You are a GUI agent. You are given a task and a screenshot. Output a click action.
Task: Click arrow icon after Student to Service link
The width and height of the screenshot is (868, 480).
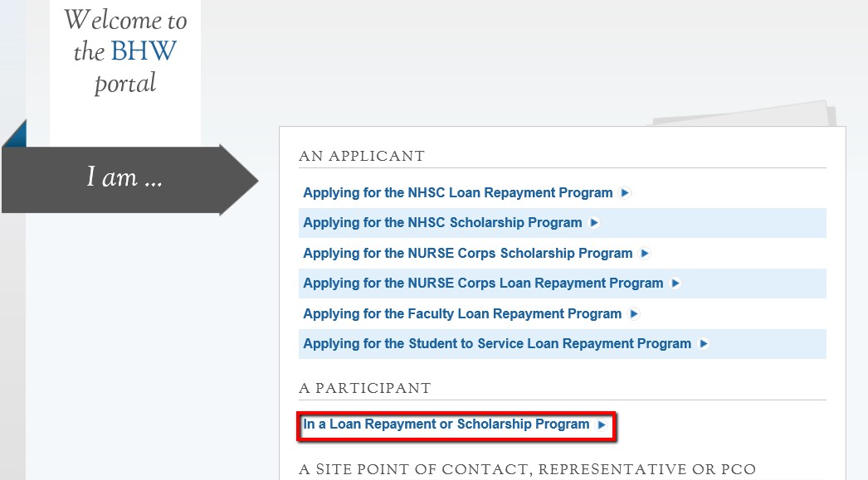[704, 344]
